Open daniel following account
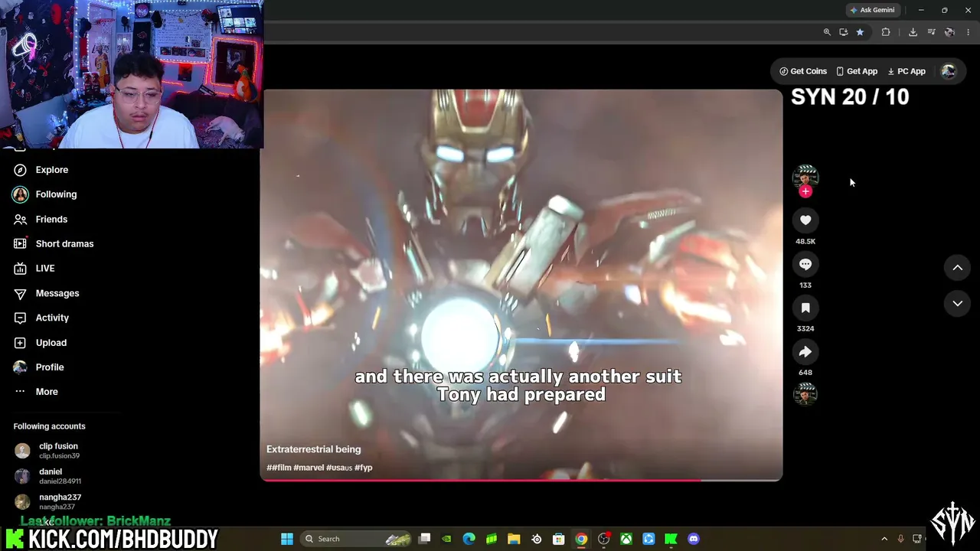This screenshot has height=551, width=980. coord(60,476)
